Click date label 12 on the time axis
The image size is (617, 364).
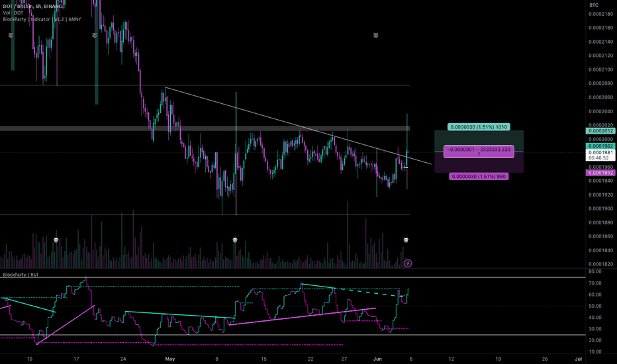point(451,359)
